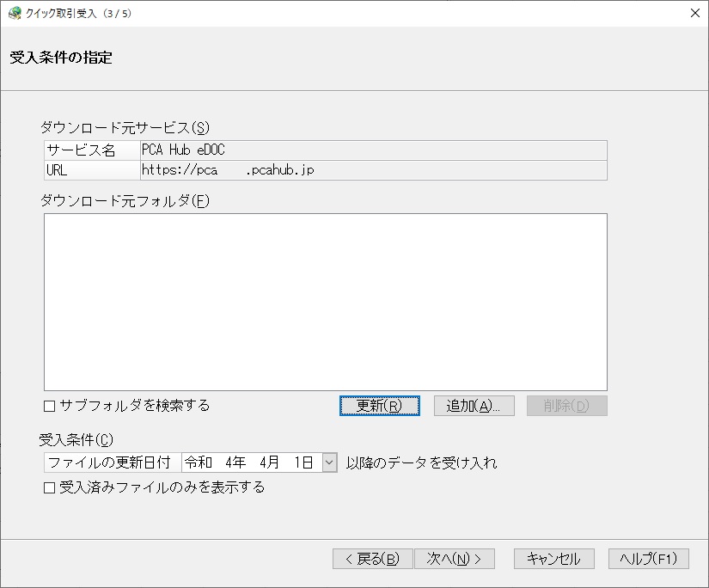The width and height of the screenshot is (709, 588).
Task: Click the クイック取引受入 app icon in title bar
Action: click(15, 14)
